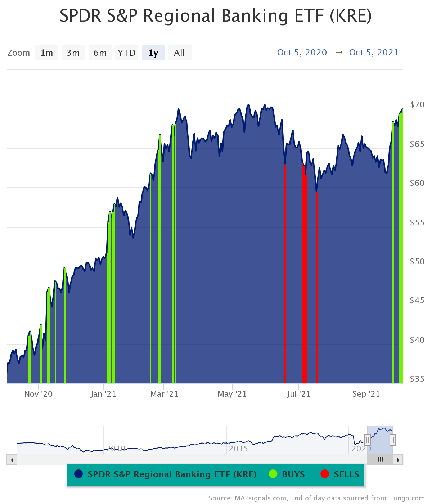The width and height of the screenshot is (432, 504).
Task: Click the $70 y-axis label
Action: pos(417,104)
